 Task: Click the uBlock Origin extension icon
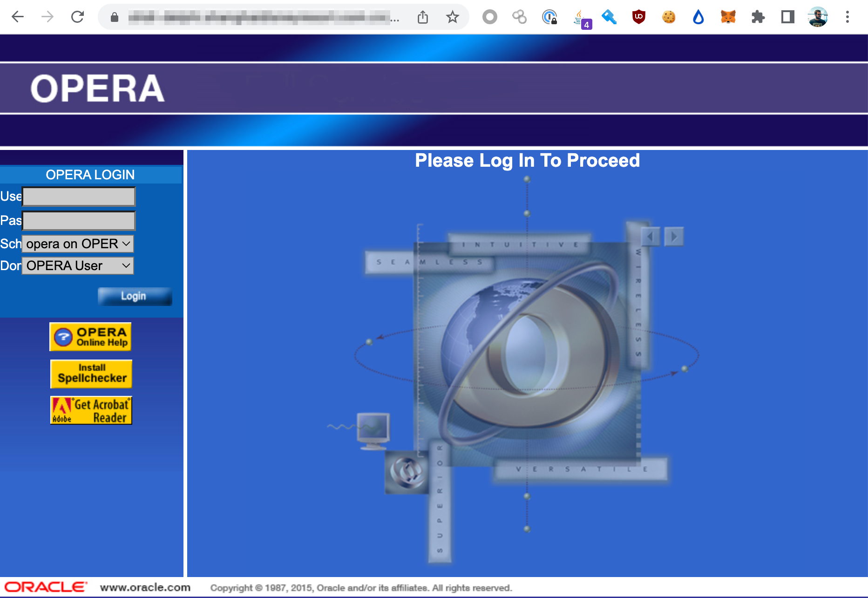pos(639,17)
